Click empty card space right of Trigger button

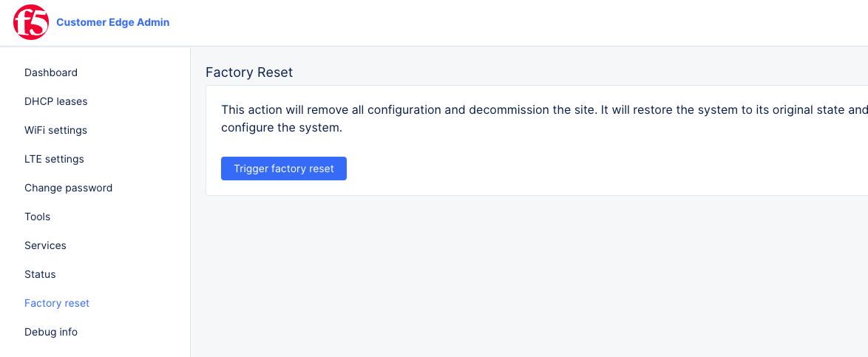[x=591, y=169]
